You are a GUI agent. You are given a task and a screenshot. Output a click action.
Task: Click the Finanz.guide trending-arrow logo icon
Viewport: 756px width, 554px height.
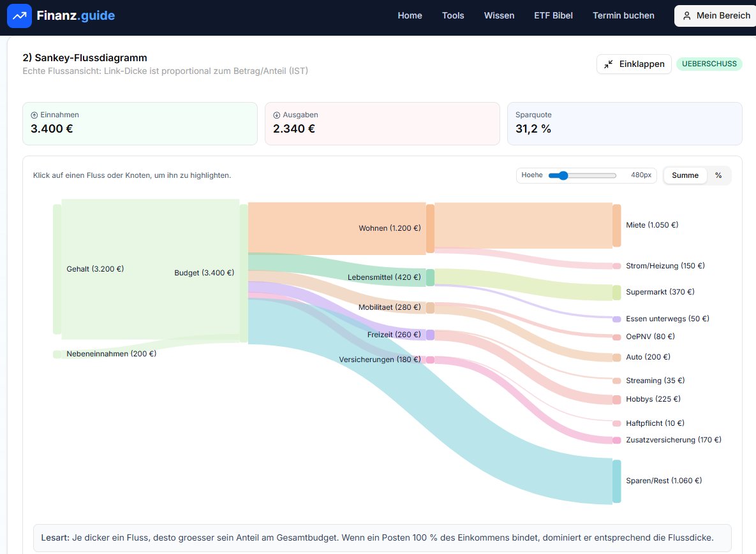click(19, 15)
